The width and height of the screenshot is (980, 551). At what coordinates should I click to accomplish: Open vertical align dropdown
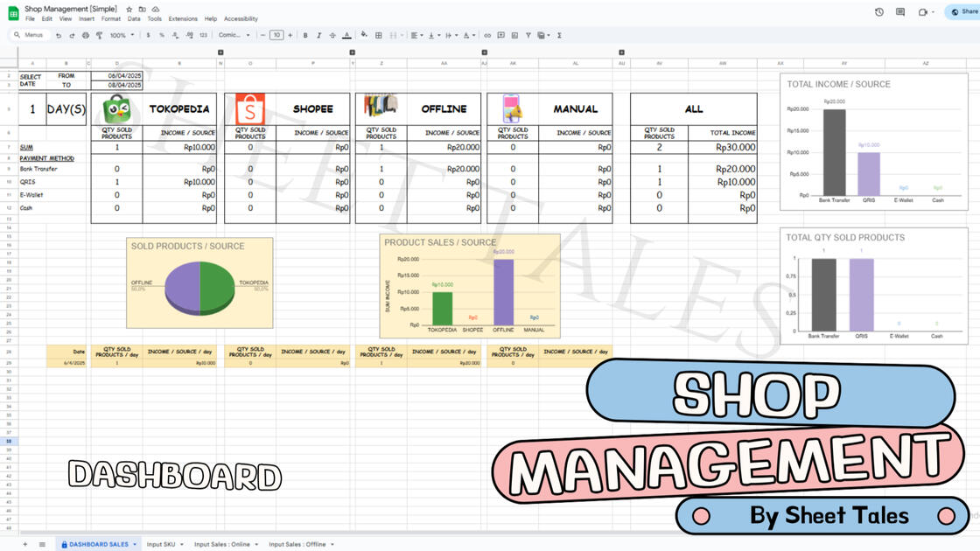tap(433, 36)
